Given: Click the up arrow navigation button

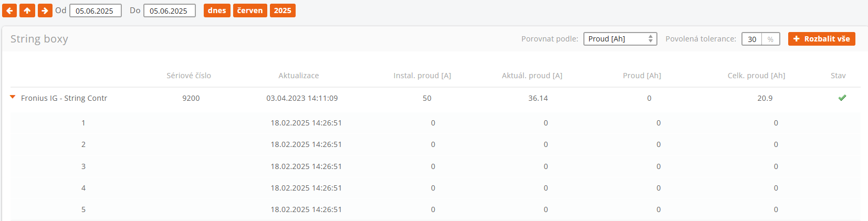Looking at the screenshot, I should point(27,10).
